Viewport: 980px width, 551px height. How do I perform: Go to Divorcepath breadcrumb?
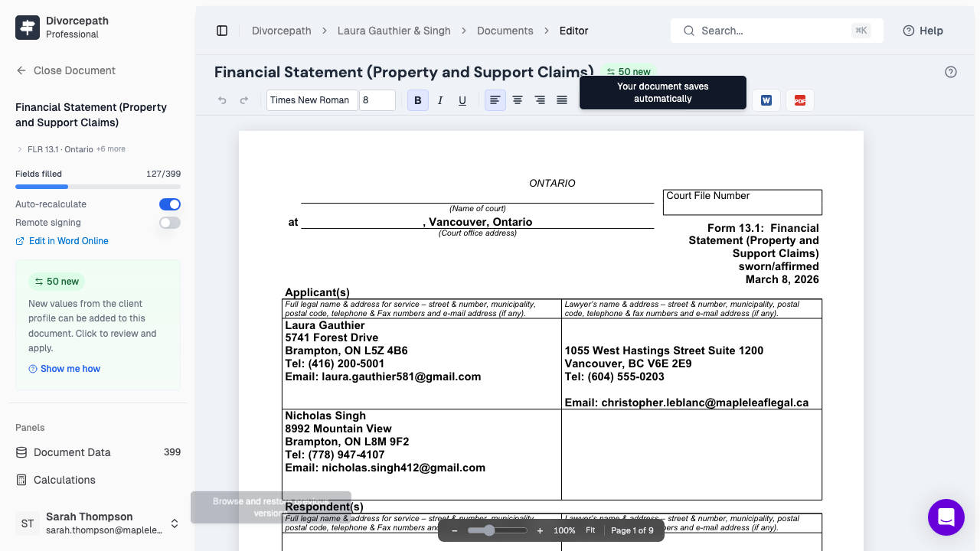coord(282,31)
